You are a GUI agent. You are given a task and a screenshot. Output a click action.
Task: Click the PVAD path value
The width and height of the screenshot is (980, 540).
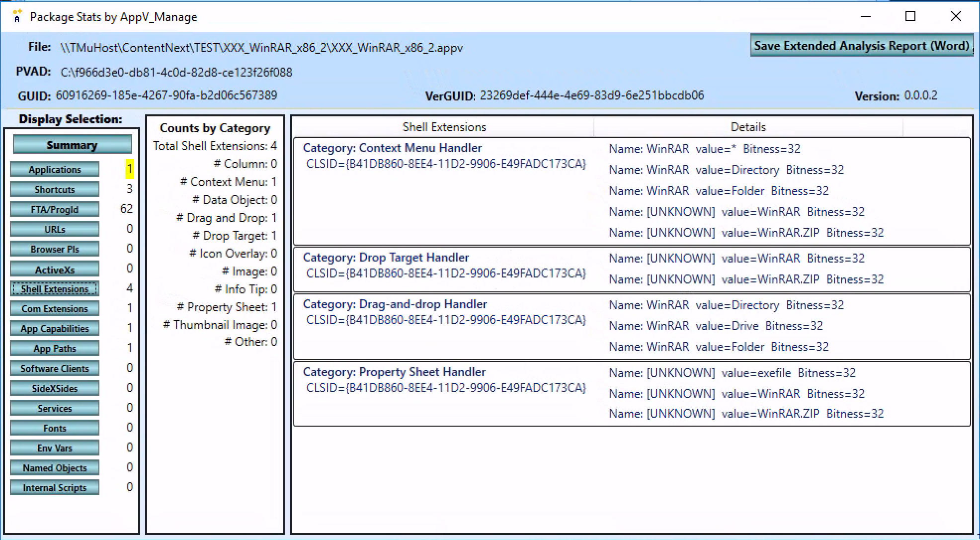click(176, 73)
